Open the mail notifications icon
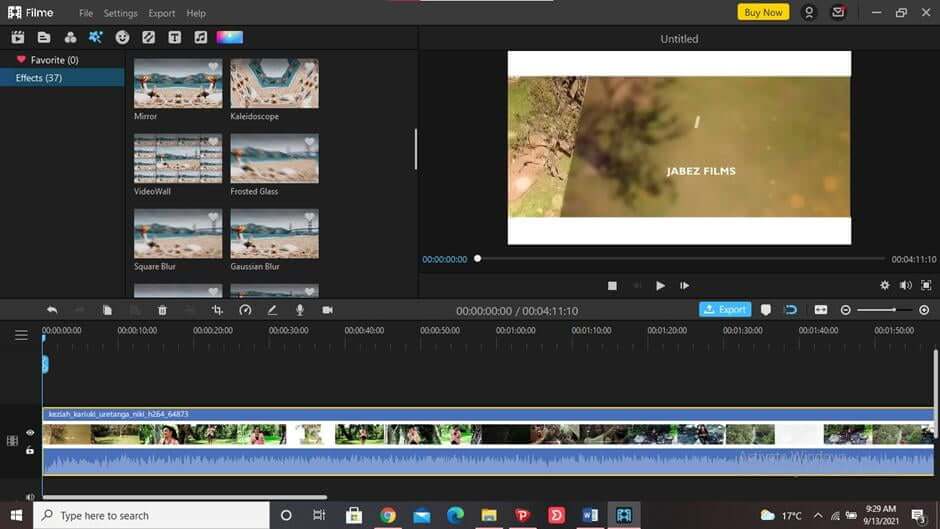Viewport: 940px width, 529px height. click(x=838, y=13)
